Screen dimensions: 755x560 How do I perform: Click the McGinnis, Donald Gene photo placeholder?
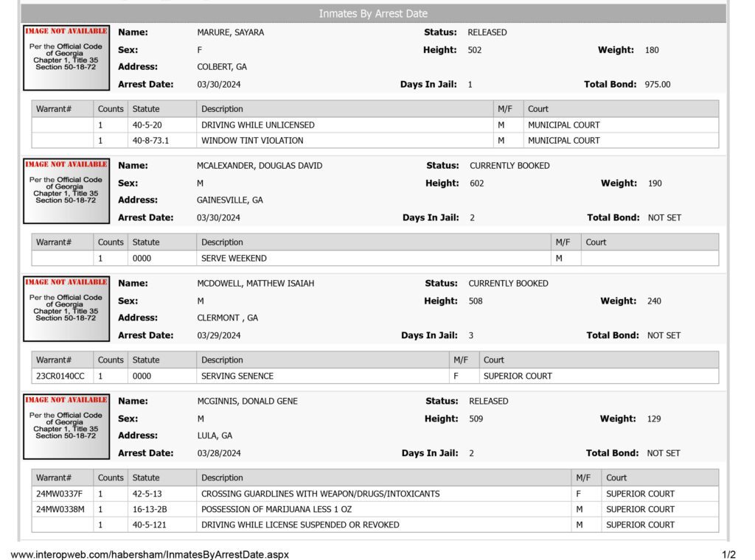click(66, 427)
